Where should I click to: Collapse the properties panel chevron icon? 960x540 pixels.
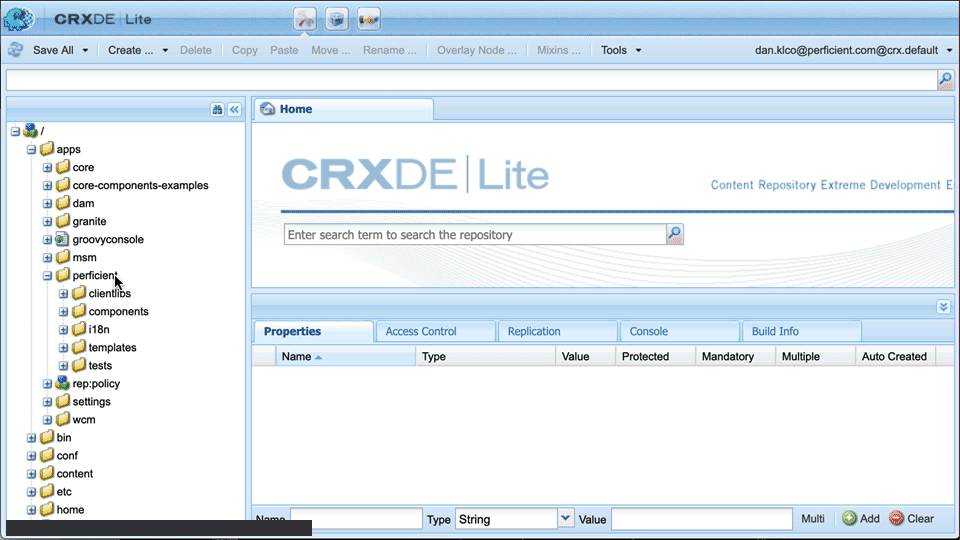click(943, 306)
